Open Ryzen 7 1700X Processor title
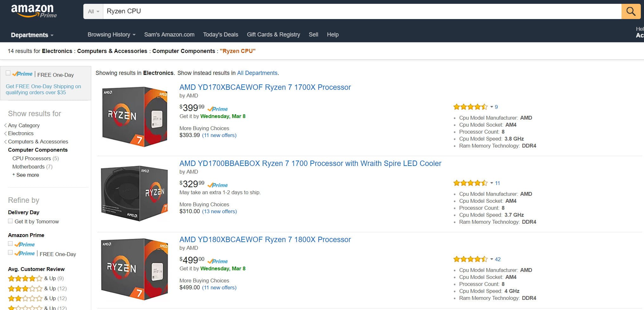Image resolution: width=644 pixels, height=310 pixels. (265, 87)
